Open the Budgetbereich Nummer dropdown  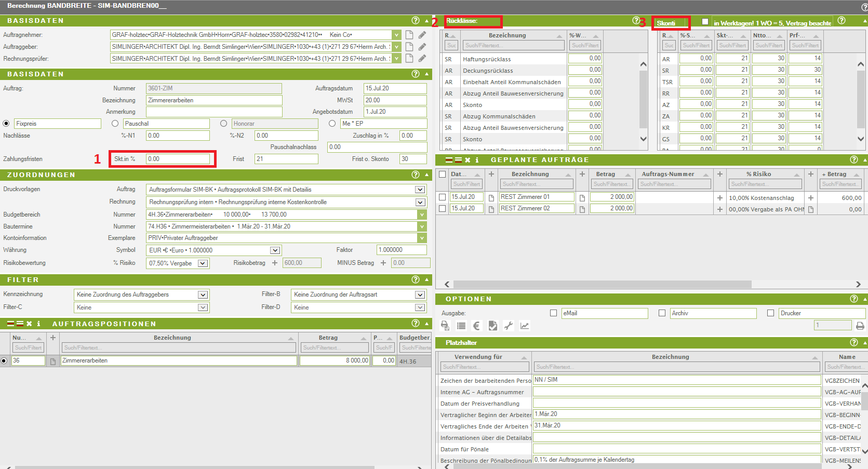pos(422,215)
